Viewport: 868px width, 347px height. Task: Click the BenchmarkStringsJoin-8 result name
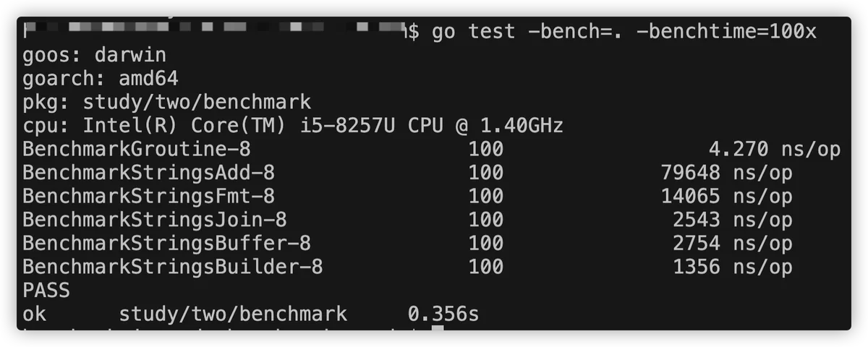point(154,220)
